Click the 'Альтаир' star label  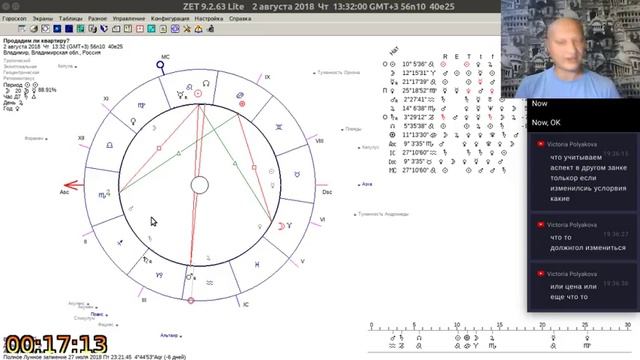(x=169, y=336)
